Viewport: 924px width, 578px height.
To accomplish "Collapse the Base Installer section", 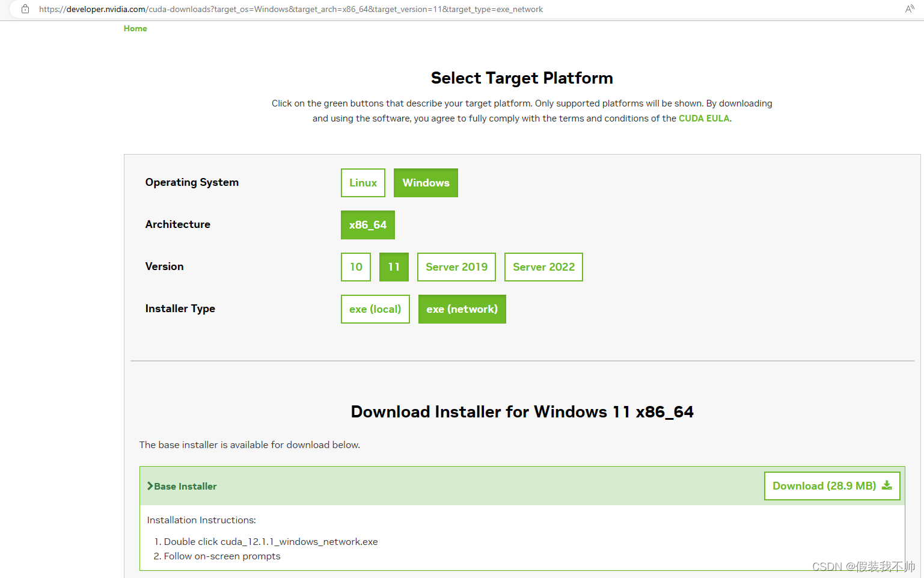I will click(182, 486).
